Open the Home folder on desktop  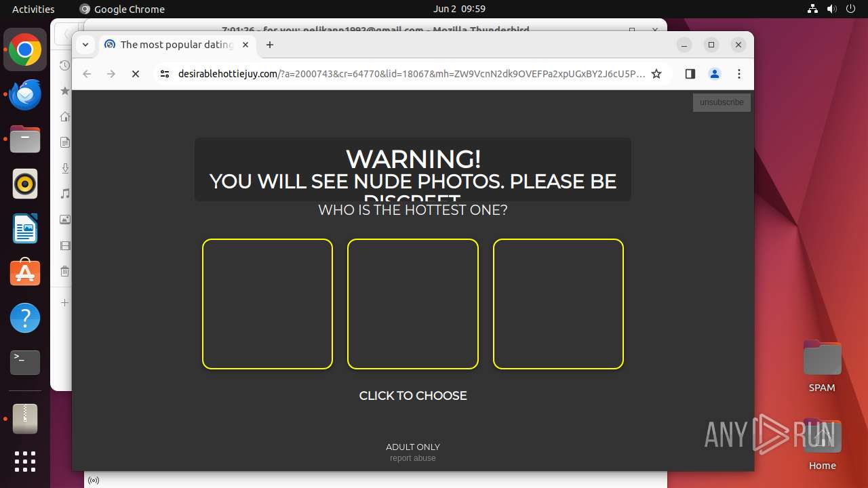[822, 444]
